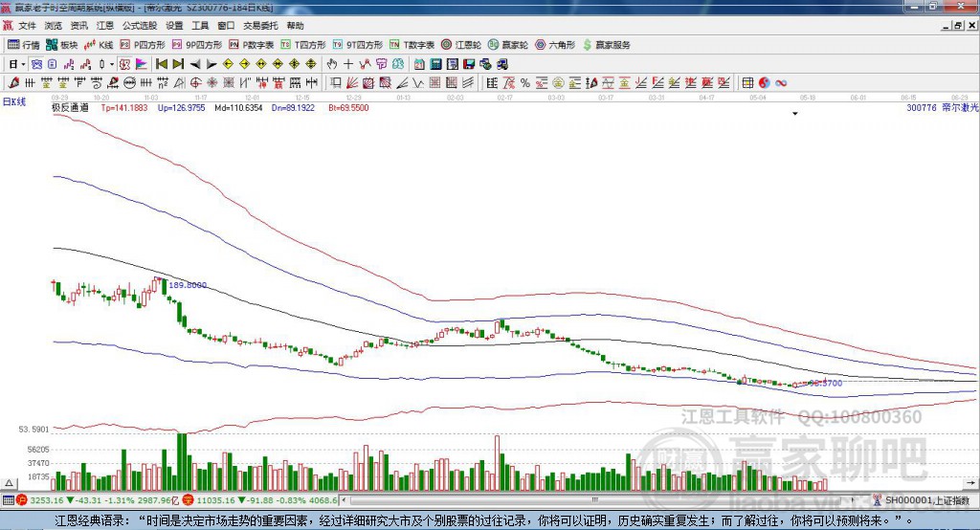Image resolution: width=980 pixels, height=530 pixels.
Task: Click the right arrow at volume panel edge
Action: click(x=969, y=483)
